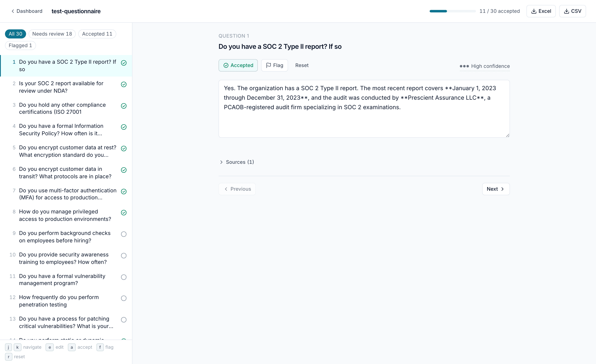Click the 'f' flag key hint

[x=100, y=347]
